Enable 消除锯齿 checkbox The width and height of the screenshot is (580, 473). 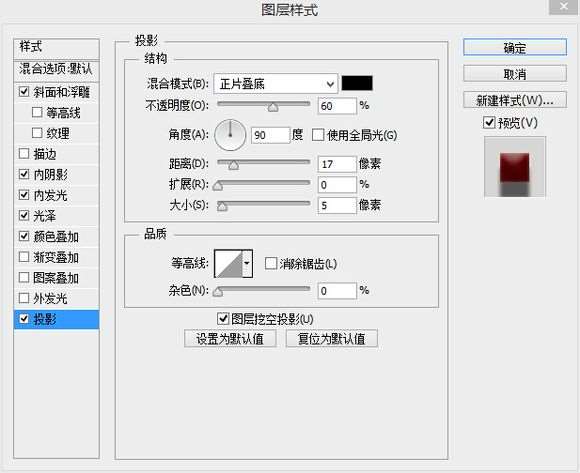click(x=271, y=263)
